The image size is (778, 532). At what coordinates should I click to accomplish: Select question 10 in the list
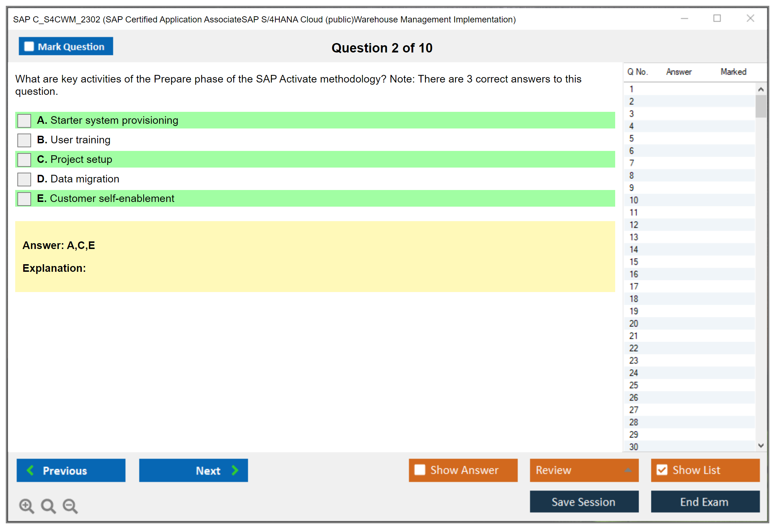point(634,200)
